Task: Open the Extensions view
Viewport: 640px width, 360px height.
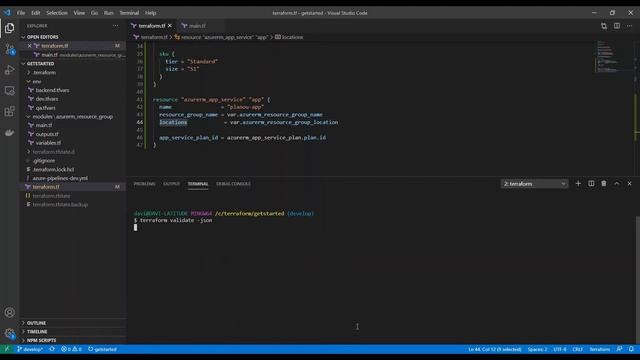Action: click(9, 111)
